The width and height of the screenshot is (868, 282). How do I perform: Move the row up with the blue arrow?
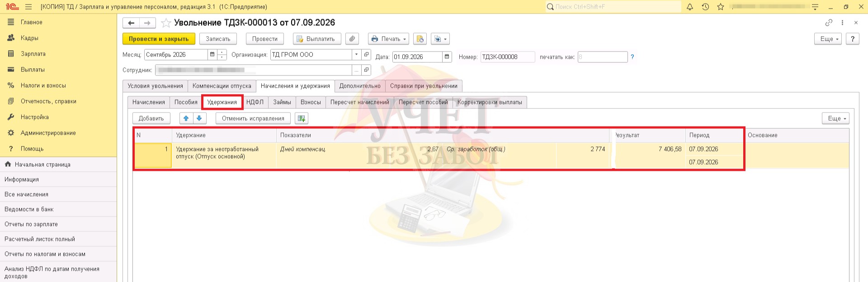(186, 118)
